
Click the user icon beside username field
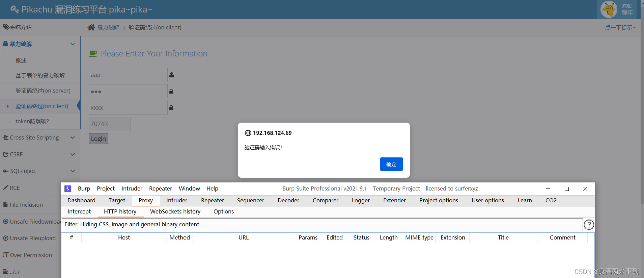(x=171, y=75)
